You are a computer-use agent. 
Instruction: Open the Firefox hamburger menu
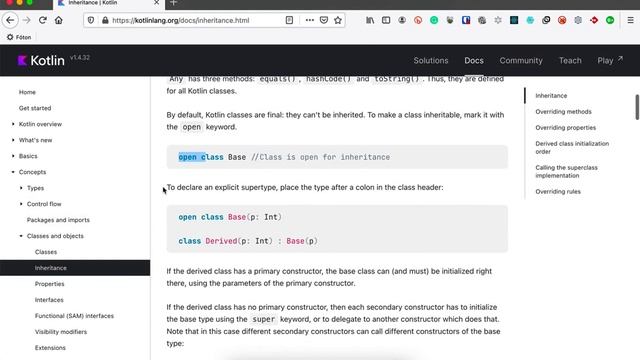coord(630,20)
